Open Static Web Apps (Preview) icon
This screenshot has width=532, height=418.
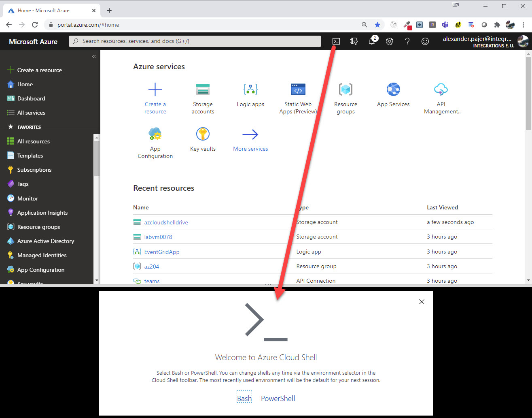(298, 89)
